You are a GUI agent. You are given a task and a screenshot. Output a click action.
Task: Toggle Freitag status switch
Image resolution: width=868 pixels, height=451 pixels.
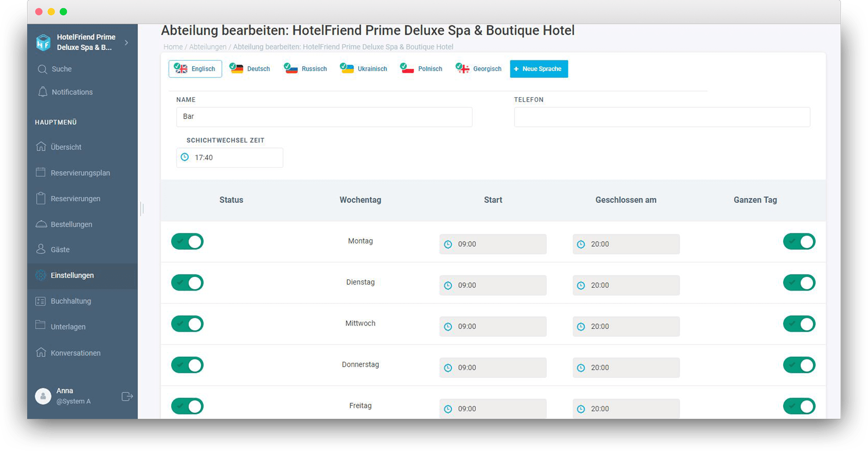pos(187,406)
